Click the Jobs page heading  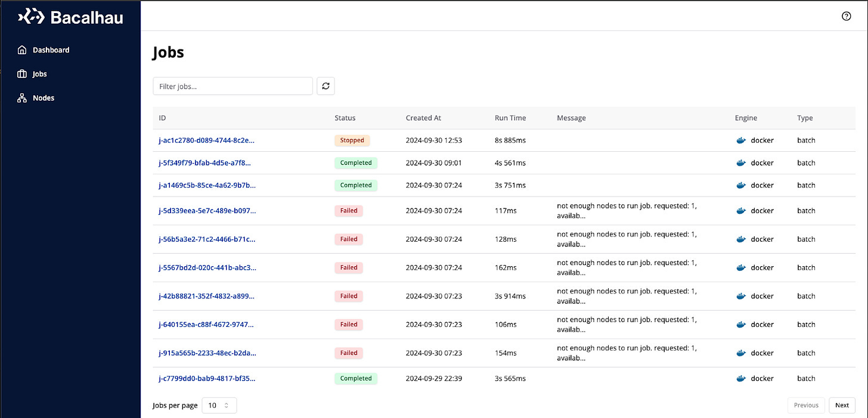pos(169,52)
